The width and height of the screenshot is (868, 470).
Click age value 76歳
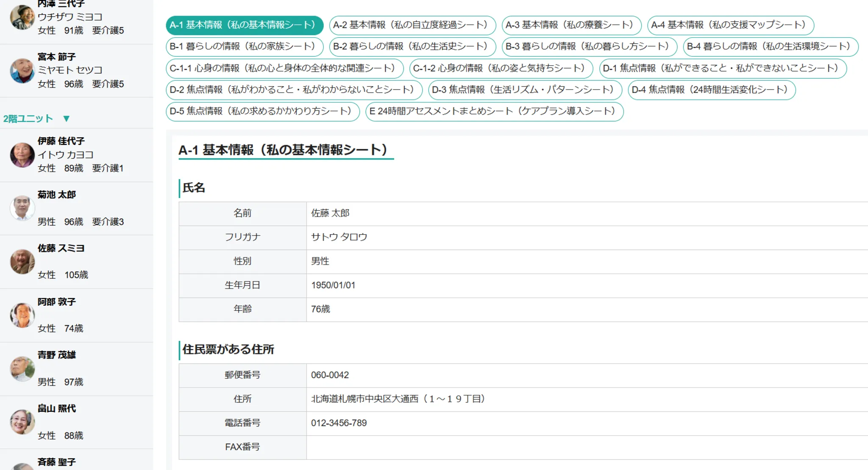click(320, 309)
